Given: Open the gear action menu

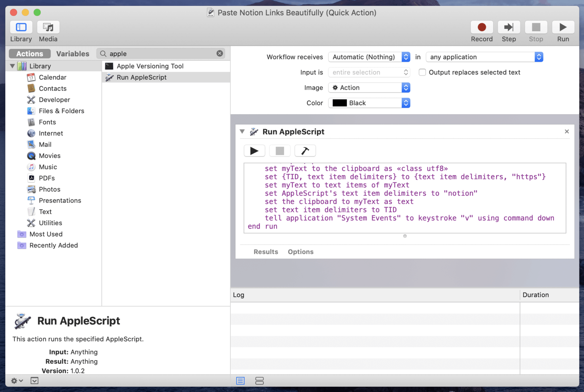Looking at the screenshot, I should pyautogui.click(x=16, y=380).
